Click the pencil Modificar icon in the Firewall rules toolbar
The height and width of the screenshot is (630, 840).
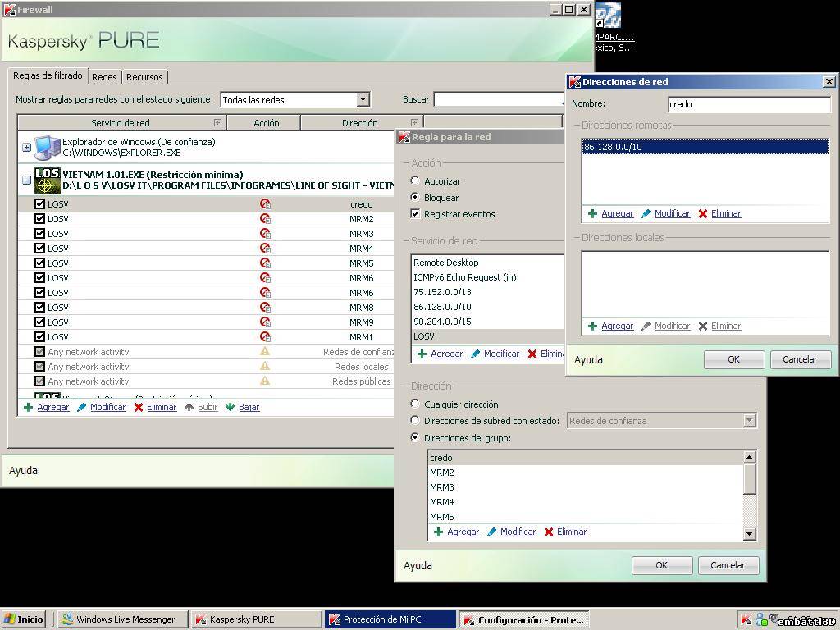point(81,407)
